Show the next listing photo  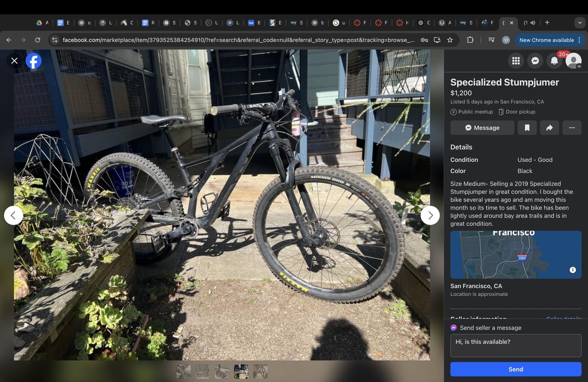click(x=430, y=215)
